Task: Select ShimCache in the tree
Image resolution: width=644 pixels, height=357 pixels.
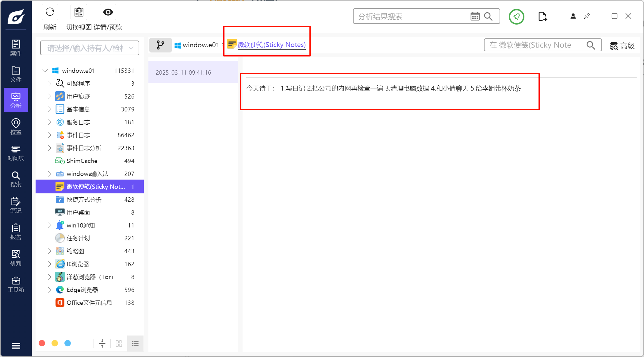Action: 90,161
